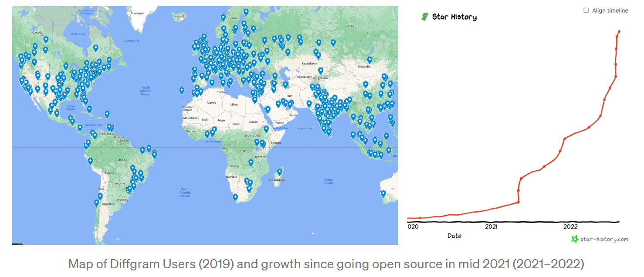The height and width of the screenshot is (277, 644).
Task: Click the pin between Angola and Tanzania labels
Action: click(251, 162)
